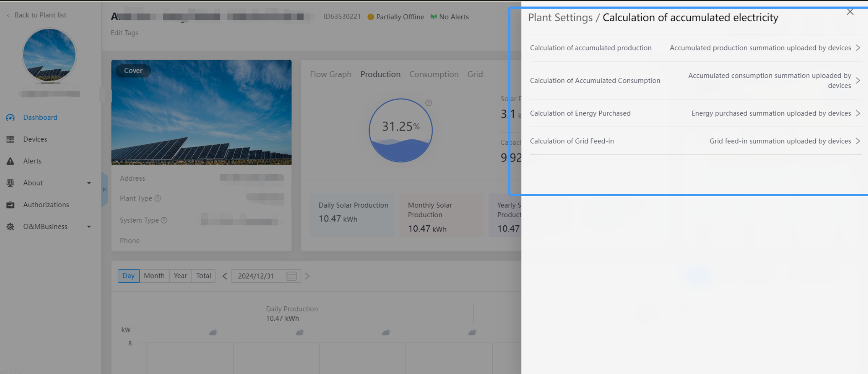Select the Month time range button
Viewport: 868px width, 374px height.
(x=154, y=276)
